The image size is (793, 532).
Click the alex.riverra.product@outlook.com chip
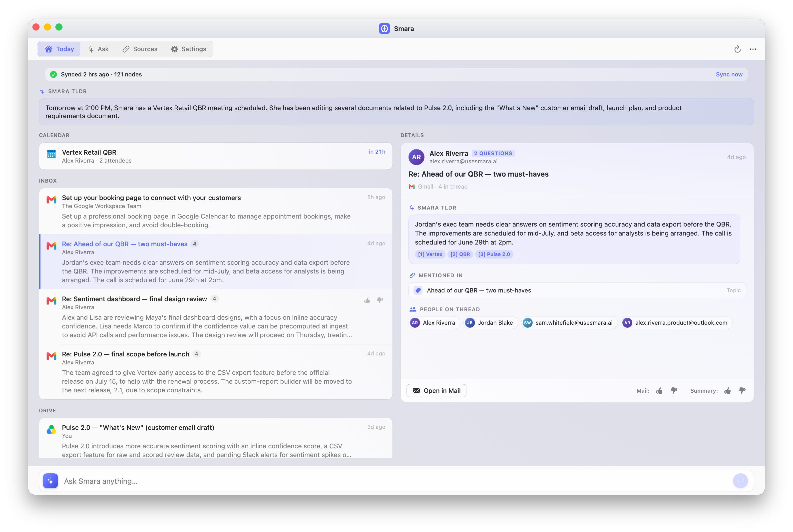(676, 323)
